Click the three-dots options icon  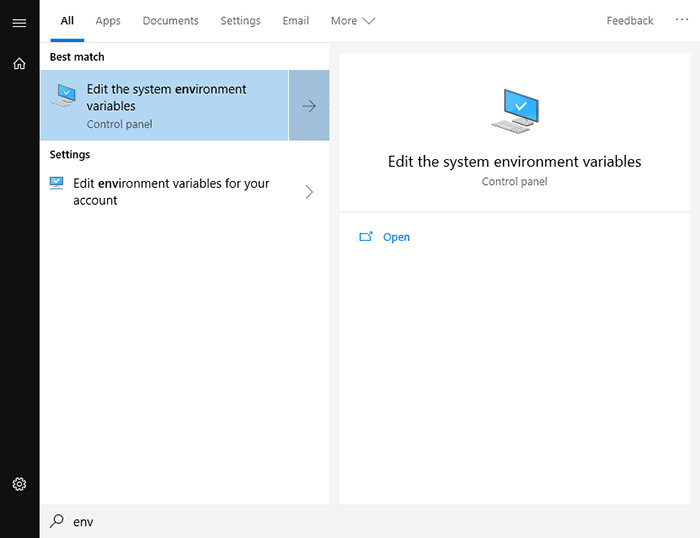(x=682, y=20)
